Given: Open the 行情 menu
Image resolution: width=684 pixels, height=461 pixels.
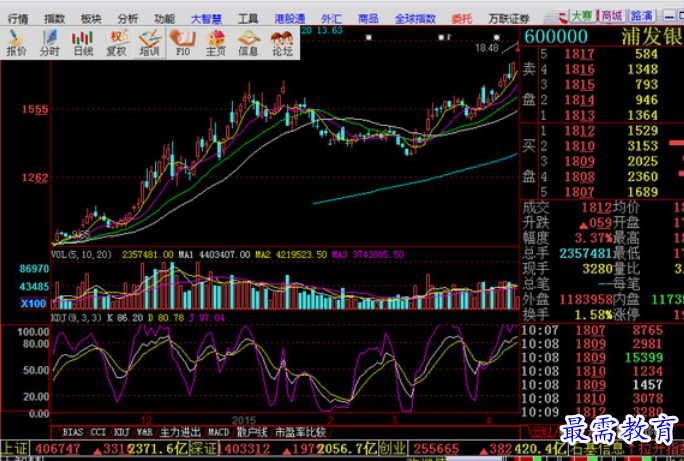Looking at the screenshot, I should [x=18, y=18].
